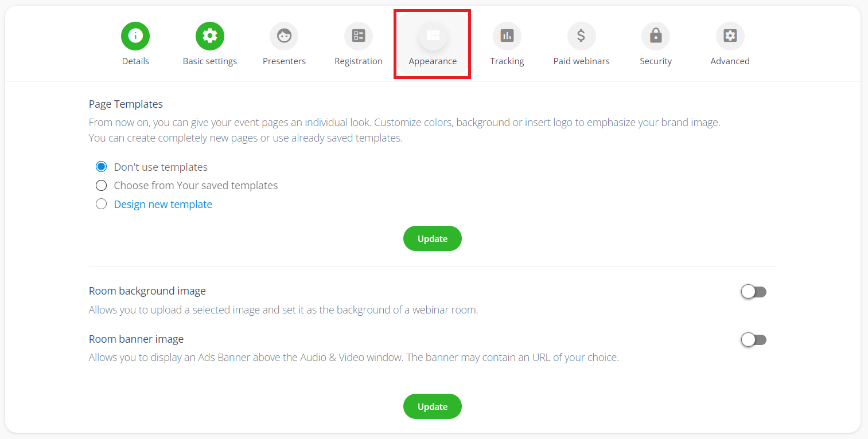Click the Appearance layout icon

[433, 36]
